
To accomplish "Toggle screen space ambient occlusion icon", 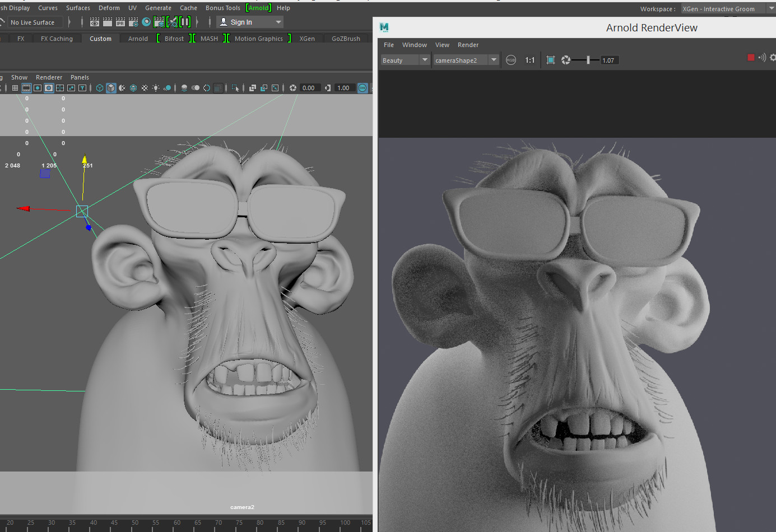I will (184, 88).
